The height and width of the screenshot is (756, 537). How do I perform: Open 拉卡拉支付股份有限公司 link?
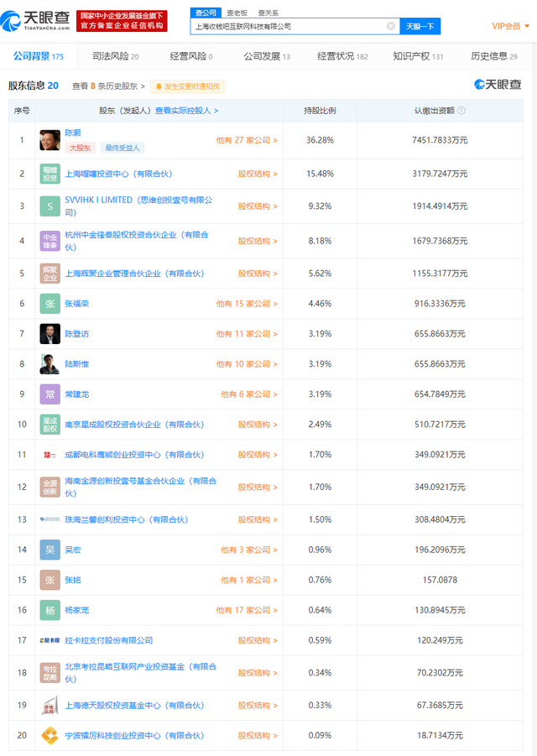[x=108, y=640]
